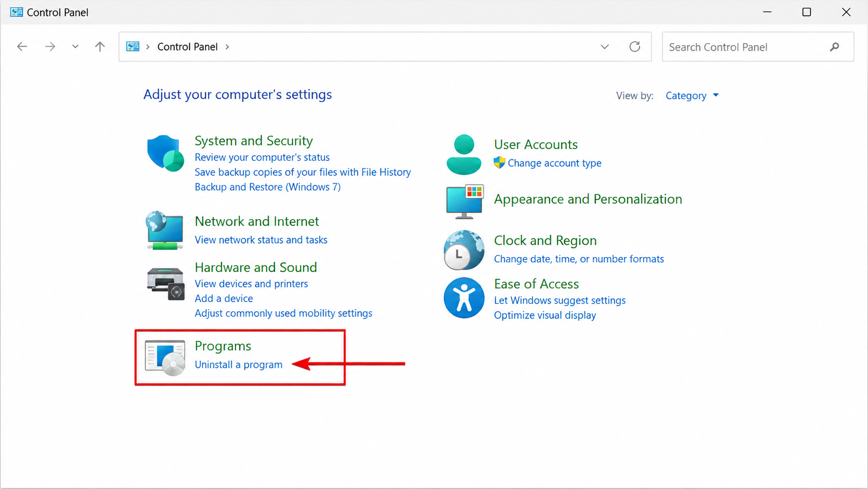868x489 pixels.
Task: Open the Hardware and Sound printer icon
Action: [166, 284]
